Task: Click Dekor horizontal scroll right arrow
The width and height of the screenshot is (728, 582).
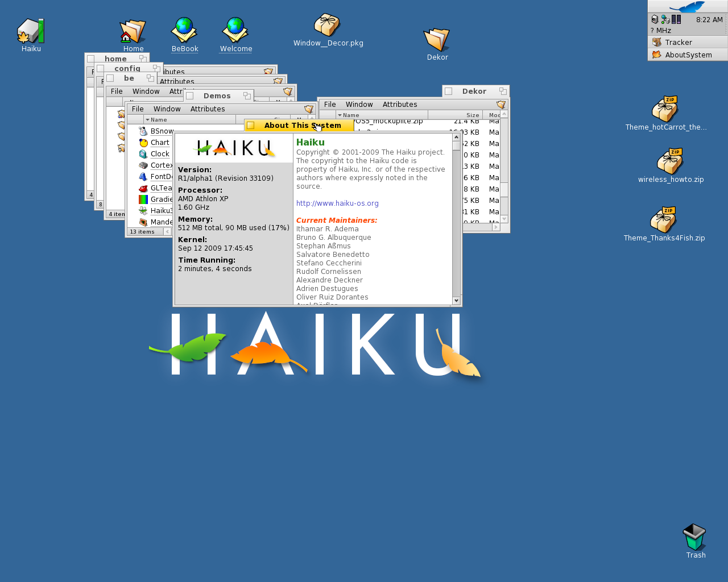Action: 496,227
